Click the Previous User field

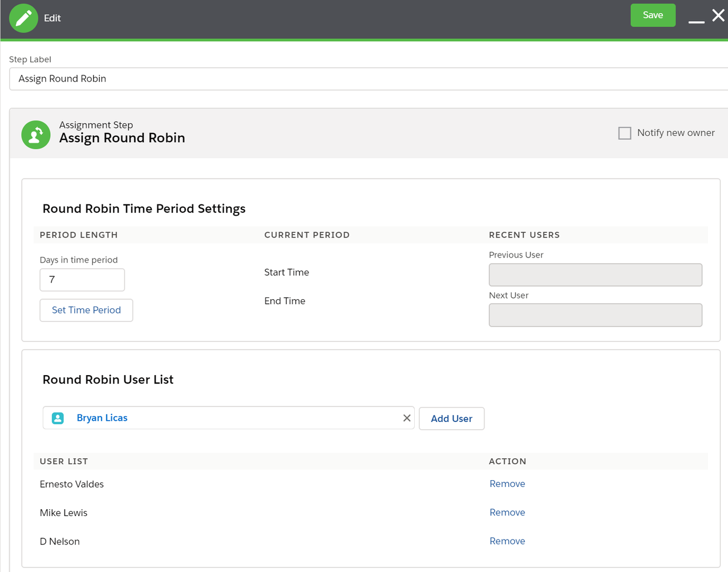point(595,275)
